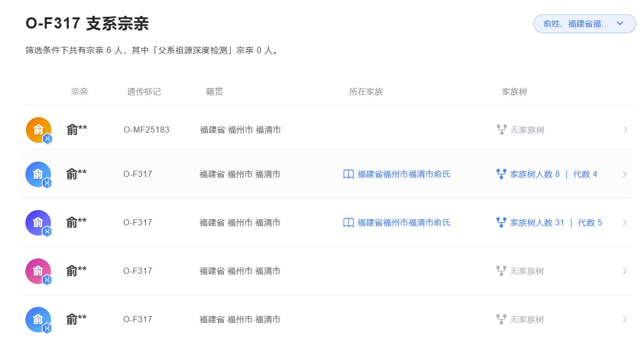
Task: Select the O-MF25183 genetic marker text
Action: (147, 130)
